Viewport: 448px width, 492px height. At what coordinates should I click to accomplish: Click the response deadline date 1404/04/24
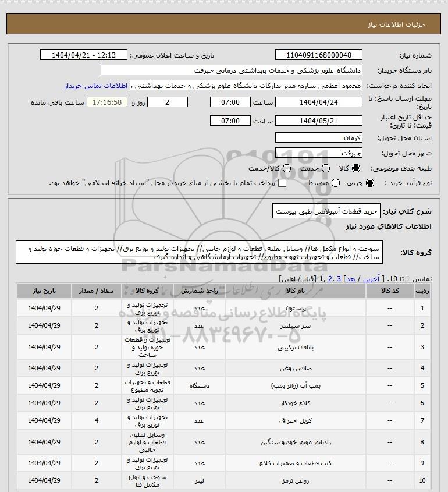click(x=318, y=102)
